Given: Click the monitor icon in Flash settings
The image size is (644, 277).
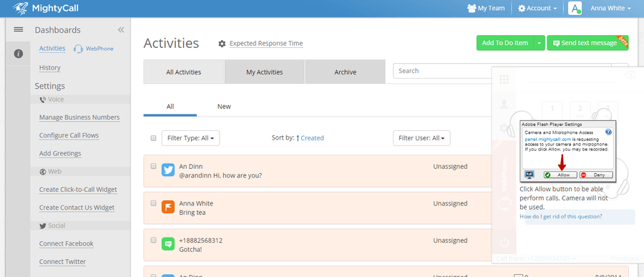Looking at the screenshot, I should pyautogui.click(x=529, y=175).
